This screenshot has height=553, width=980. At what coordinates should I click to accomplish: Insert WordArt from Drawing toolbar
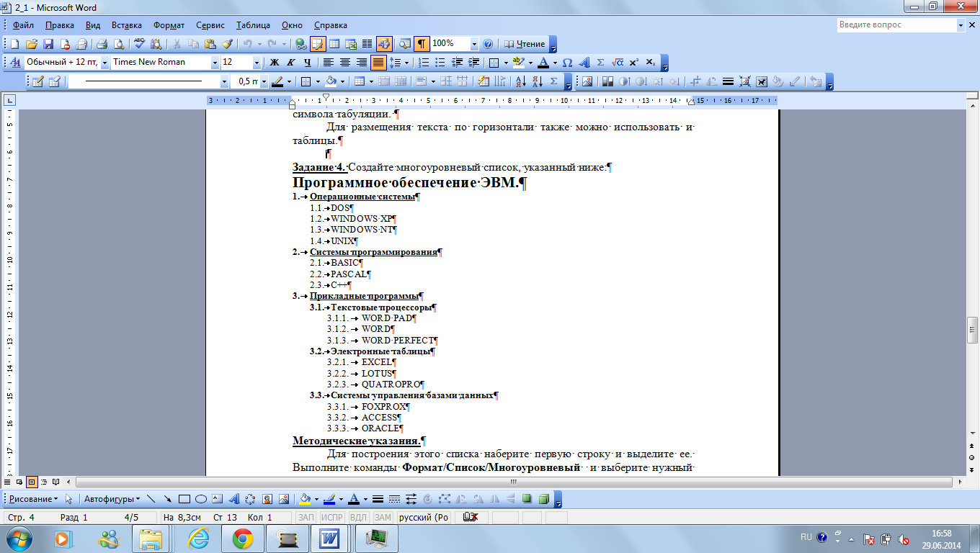point(233,498)
